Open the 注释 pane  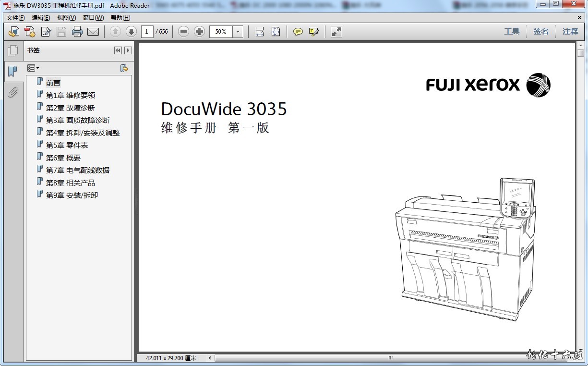[570, 31]
